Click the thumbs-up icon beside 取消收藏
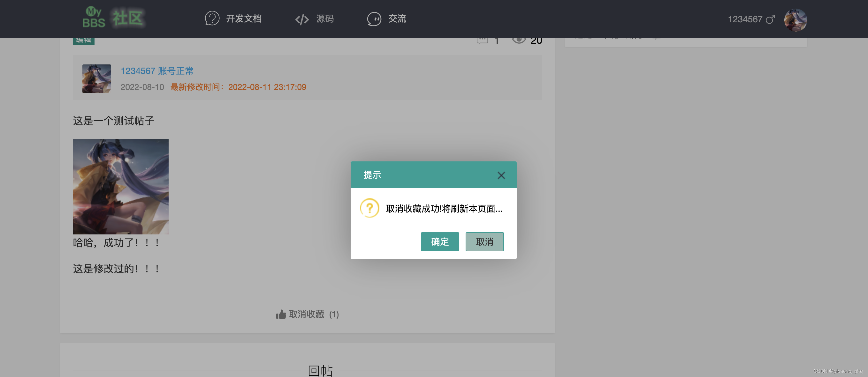 (x=281, y=314)
